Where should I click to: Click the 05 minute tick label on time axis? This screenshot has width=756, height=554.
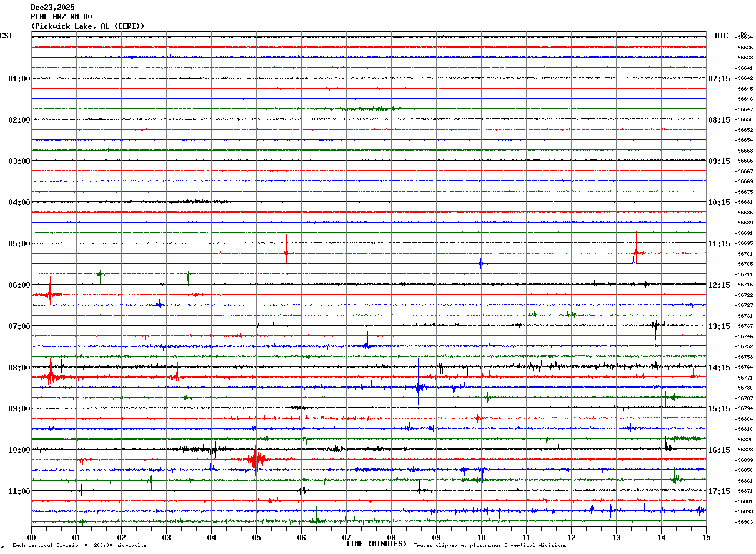click(x=256, y=537)
